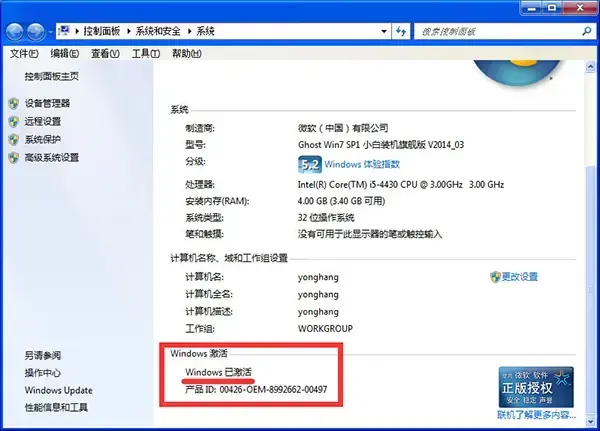Click the computer icon in address bar
600x431 pixels.
pyautogui.click(x=64, y=31)
